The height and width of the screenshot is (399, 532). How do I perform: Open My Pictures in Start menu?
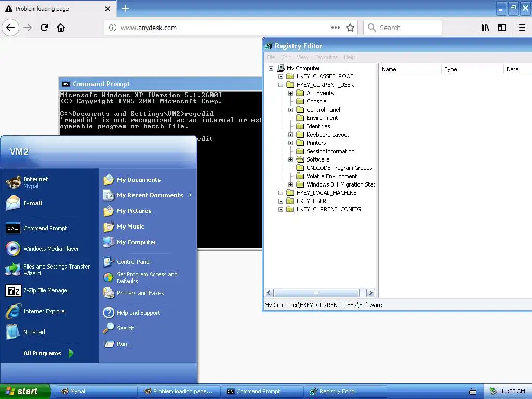click(x=127, y=211)
